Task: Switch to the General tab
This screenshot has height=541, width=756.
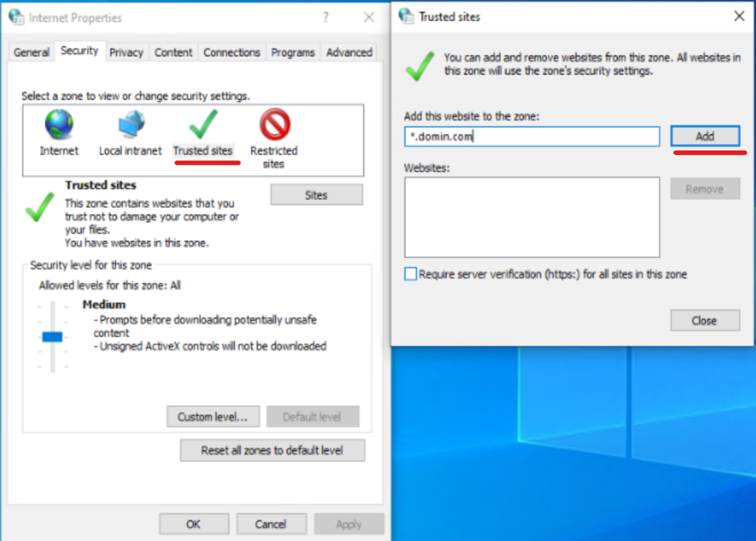Action: [x=31, y=52]
